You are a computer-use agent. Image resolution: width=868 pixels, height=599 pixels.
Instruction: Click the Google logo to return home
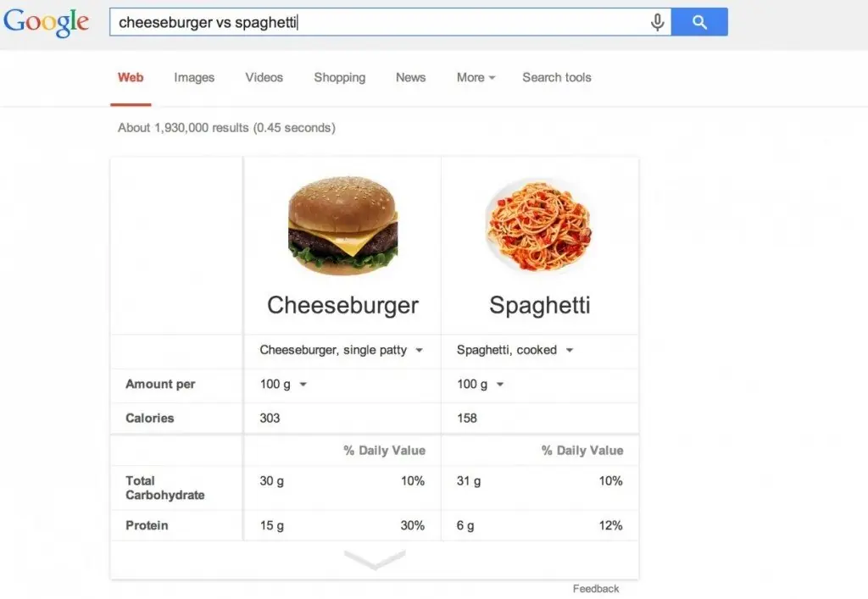point(46,23)
